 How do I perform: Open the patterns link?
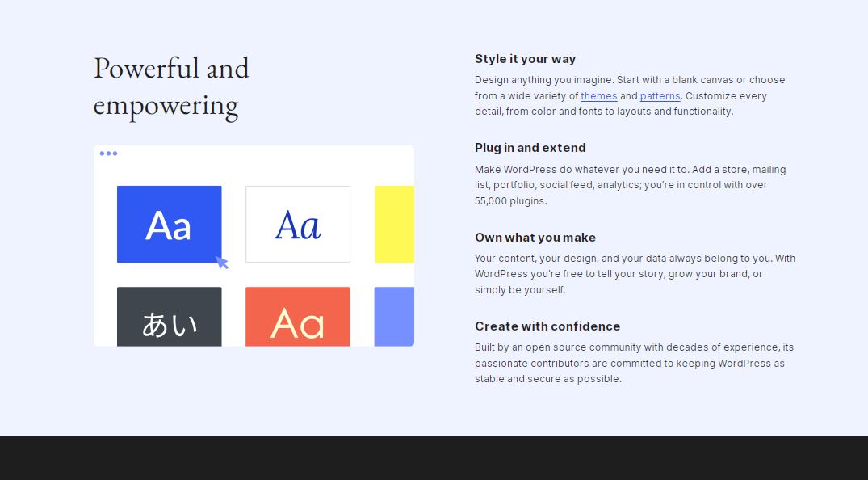(660, 96)
